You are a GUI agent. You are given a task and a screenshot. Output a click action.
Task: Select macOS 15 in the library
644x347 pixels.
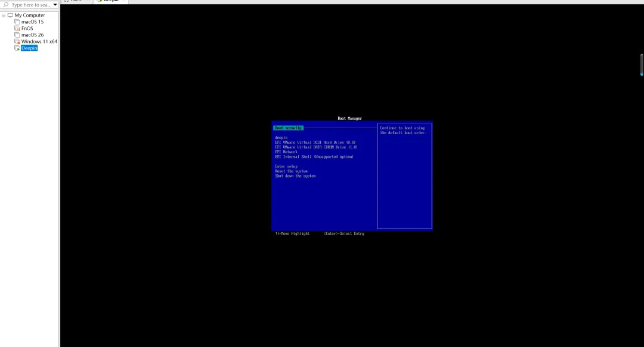(x=32, y=22)
